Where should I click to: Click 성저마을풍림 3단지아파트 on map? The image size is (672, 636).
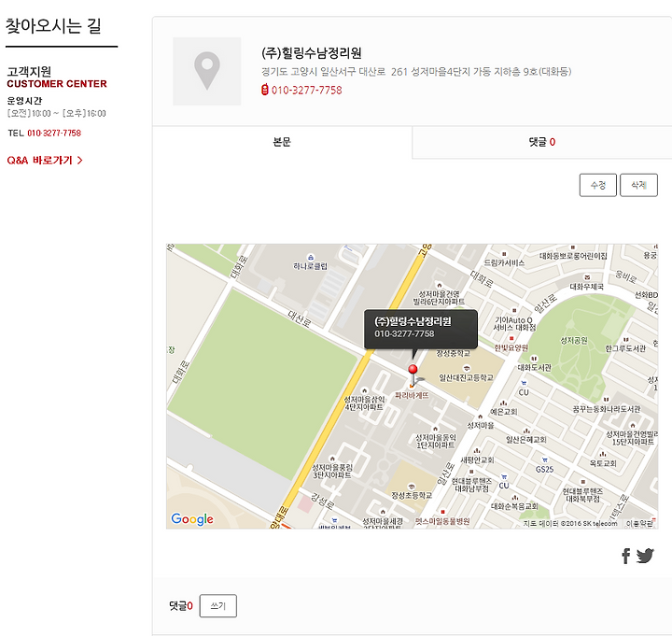(332, 471)
